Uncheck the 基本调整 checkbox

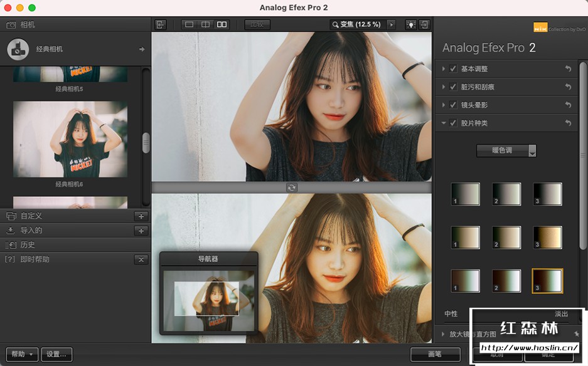[x=453, y=69]
